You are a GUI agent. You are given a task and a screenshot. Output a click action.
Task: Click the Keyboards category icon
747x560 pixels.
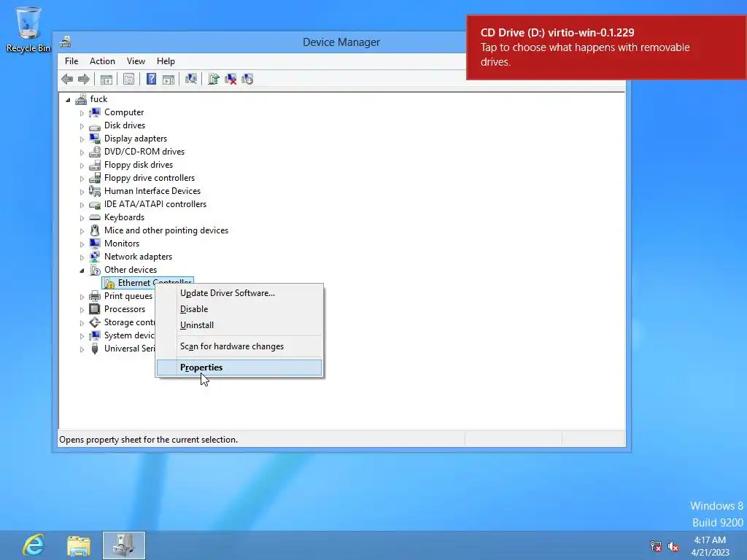coord(95,217)
